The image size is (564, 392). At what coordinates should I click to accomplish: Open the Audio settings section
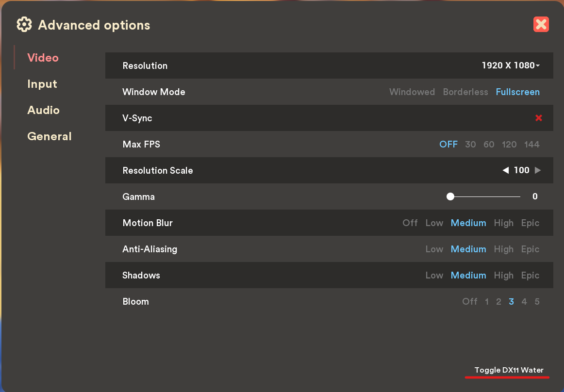pyautogui.click(x=43, y=110)
